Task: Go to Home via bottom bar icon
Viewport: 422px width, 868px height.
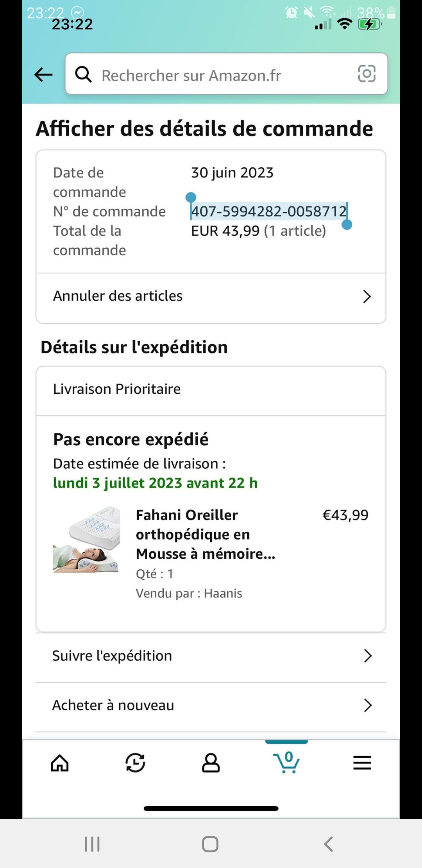Action: (x=60, y=762)
